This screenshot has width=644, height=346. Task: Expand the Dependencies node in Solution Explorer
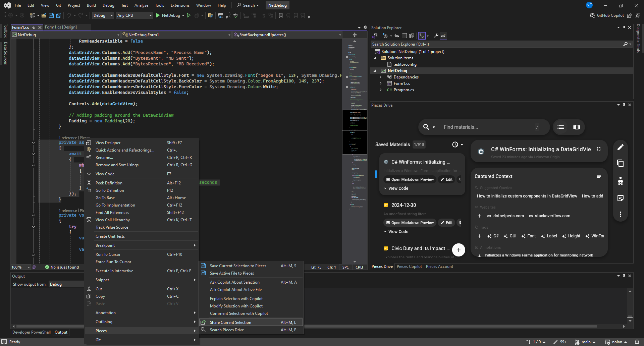pyautogui.click(x=380, y=77)
